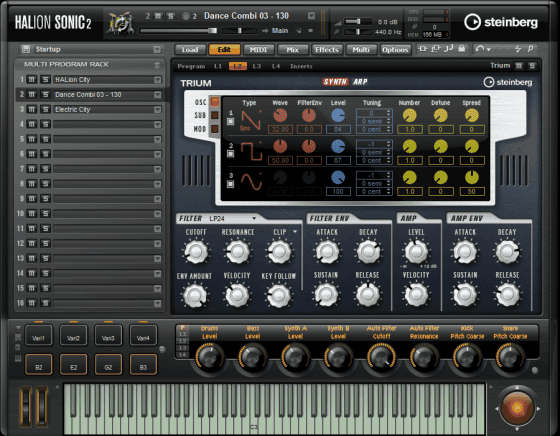Open the filter type LP24 dropdown
The image size is (560, 436).
254,219
